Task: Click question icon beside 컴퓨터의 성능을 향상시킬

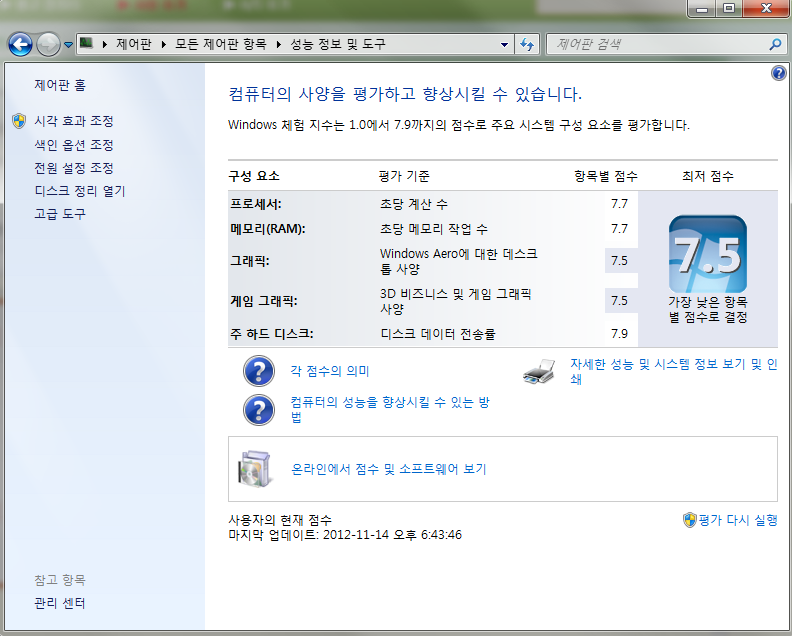Action: (x=259, y=410)
